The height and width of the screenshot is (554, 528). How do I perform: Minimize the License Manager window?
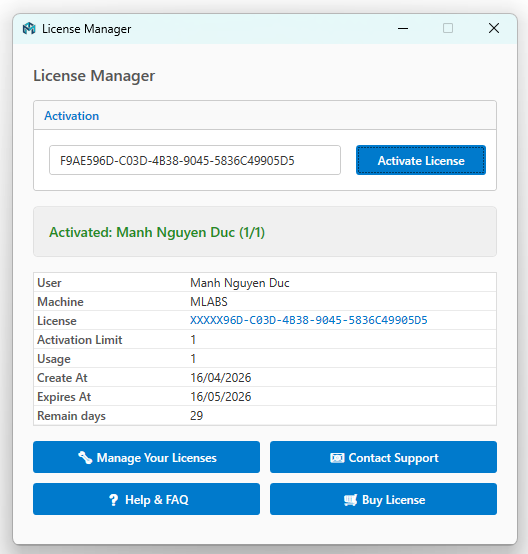[x=403, y=28]
